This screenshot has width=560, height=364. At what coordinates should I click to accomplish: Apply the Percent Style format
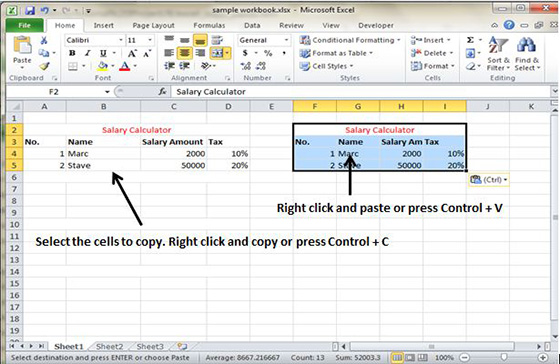[268, 53]
